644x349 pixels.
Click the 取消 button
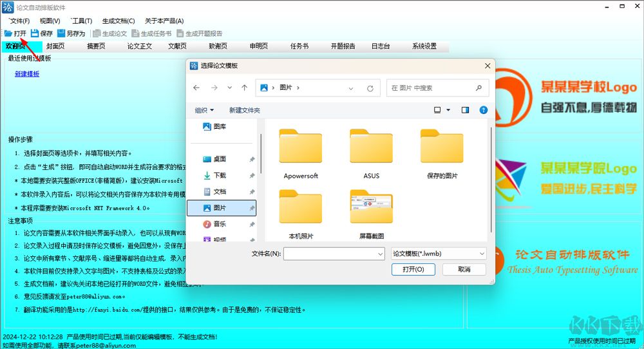pyautogui.click(x=464, y=269)
